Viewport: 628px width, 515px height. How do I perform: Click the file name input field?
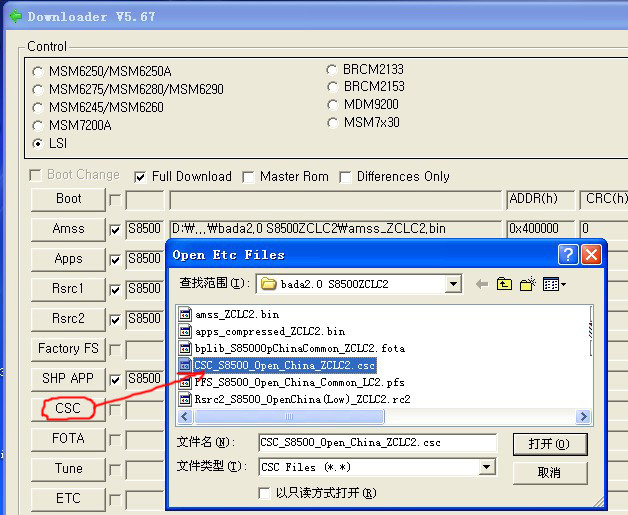377,443
